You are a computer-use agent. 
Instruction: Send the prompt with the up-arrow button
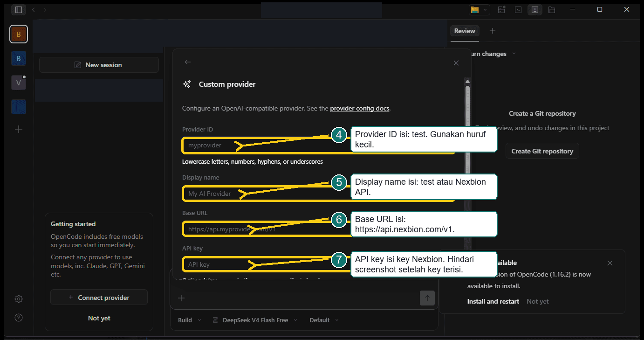pyautogui.click(x=427, y=298)
